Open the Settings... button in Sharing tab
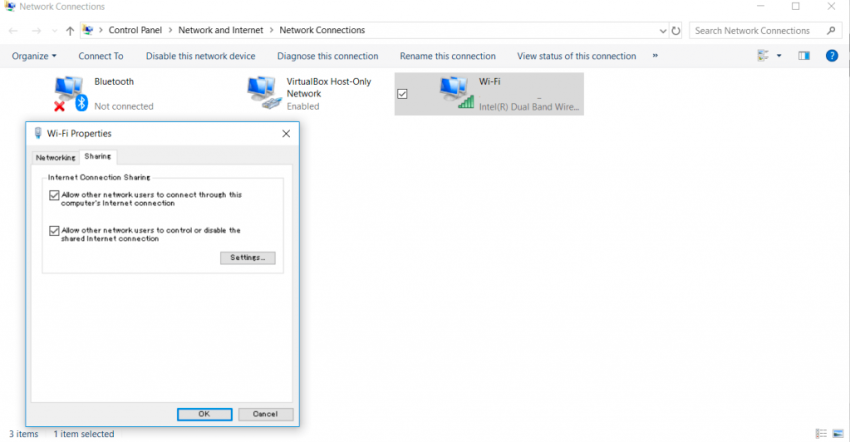Screen dimensions: 850x442 pyautogui.click(x=248, y=258)
